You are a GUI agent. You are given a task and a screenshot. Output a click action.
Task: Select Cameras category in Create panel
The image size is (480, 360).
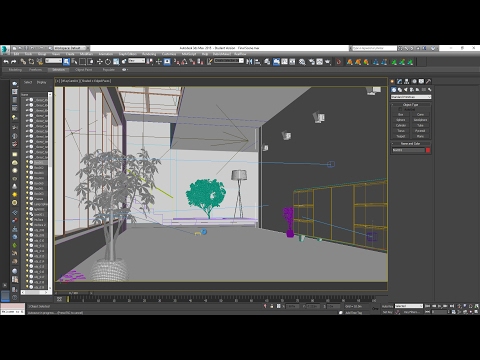pyautogui.click(x=412, y=90)
